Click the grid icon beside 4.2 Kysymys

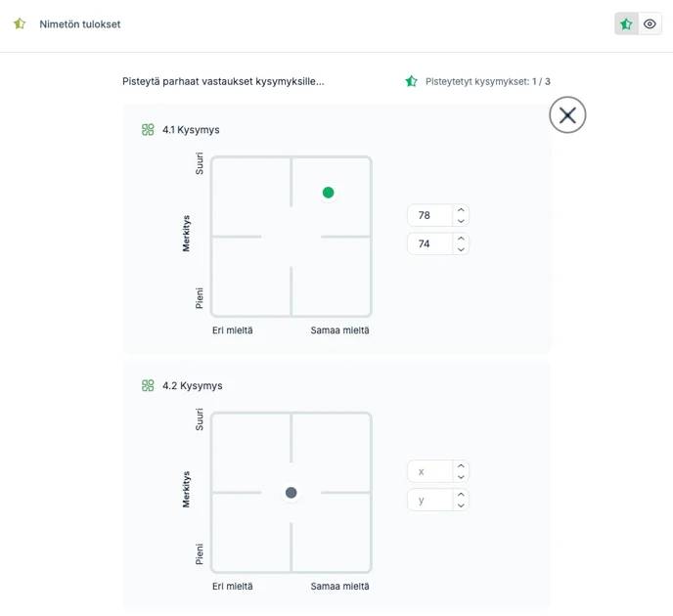[148, 385]
